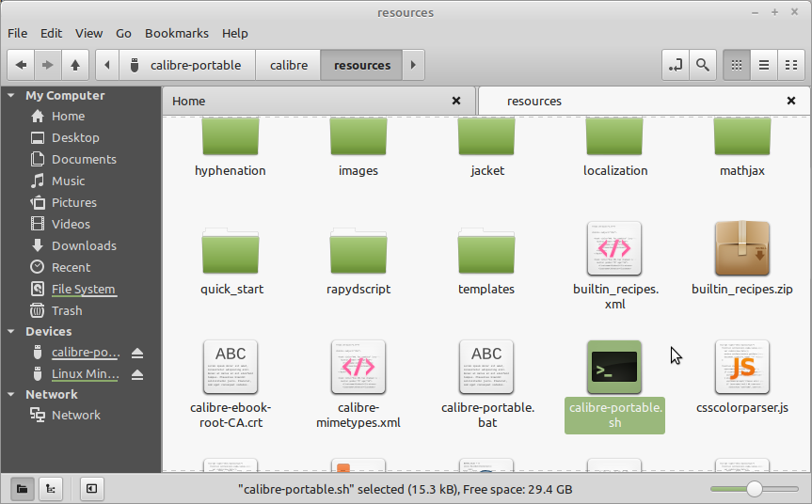Open the File menu

[x=18, y=34]
